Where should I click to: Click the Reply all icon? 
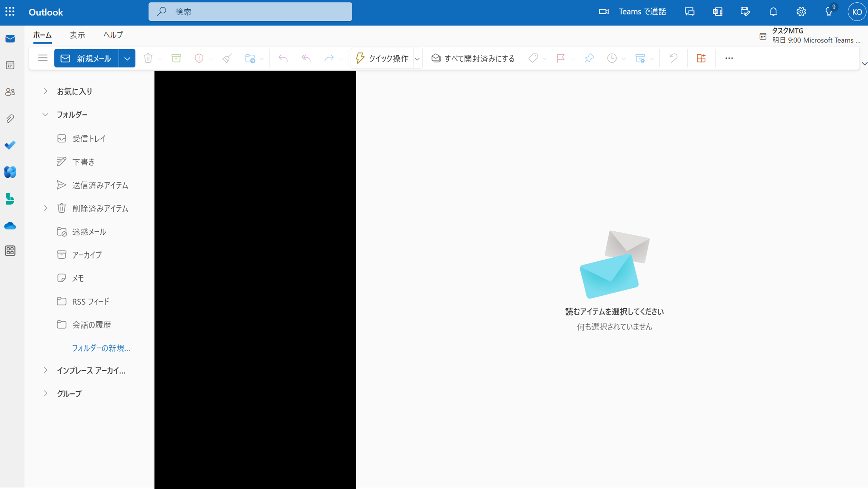[x=306, y=58]
